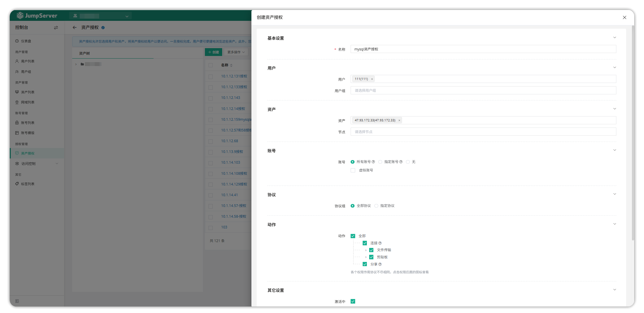Collapse the 基本设置 section
Viewport: 644px width, 313px height.
(614, 38)
